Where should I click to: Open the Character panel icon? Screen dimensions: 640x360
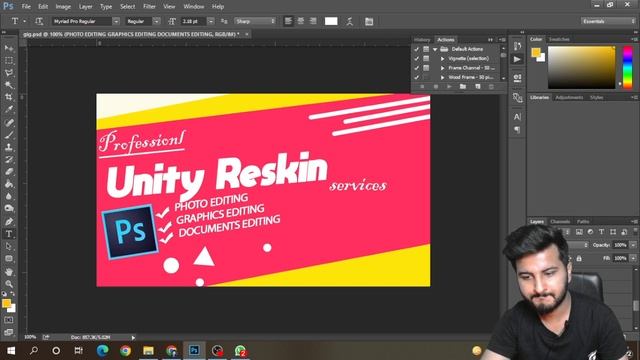tap(517, 117)
